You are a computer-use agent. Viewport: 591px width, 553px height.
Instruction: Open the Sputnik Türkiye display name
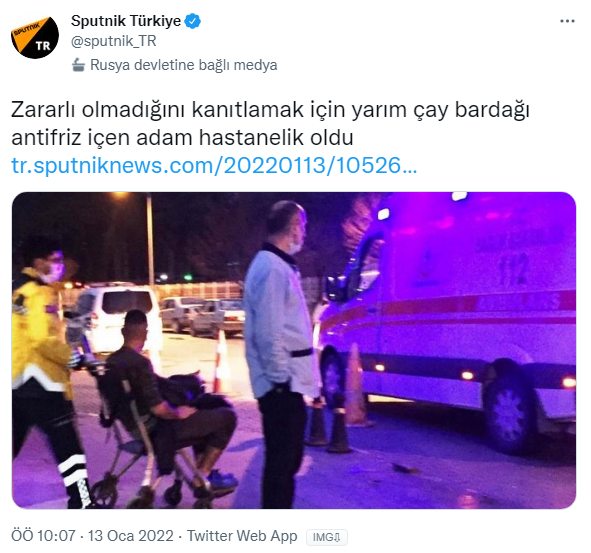pyautogui.click(x=126, y=21)
